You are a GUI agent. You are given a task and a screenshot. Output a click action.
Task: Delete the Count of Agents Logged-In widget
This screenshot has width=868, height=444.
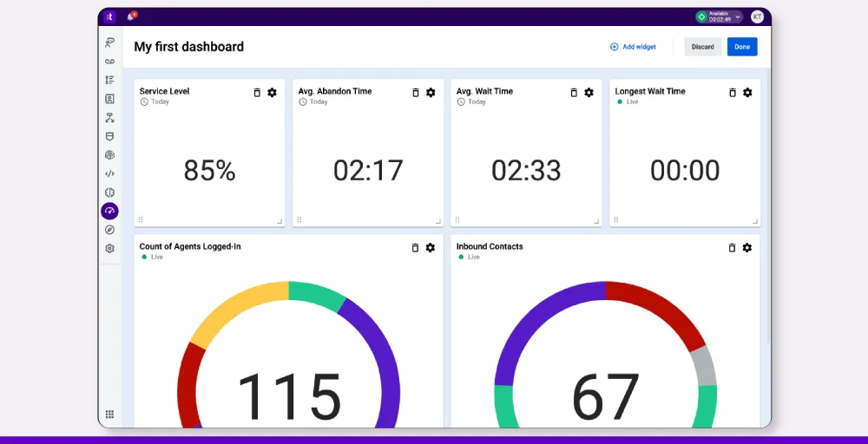[415, 248]
